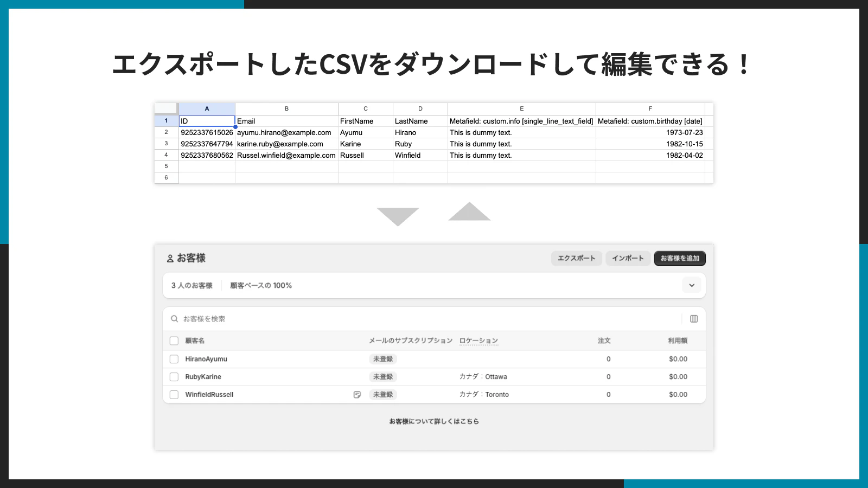The height and width of the screenshot is (488, 868).
Task: Select the Hirano last name cell
Action: tap(420, 132)
